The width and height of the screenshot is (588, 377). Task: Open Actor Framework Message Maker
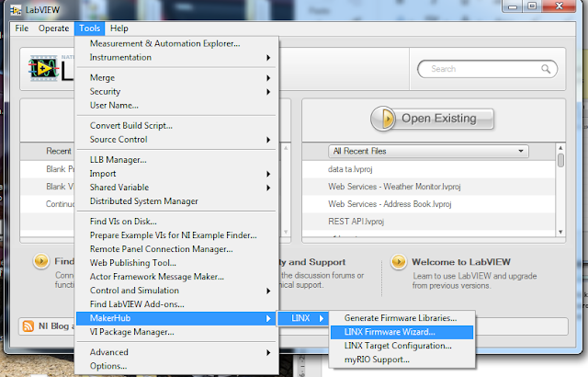point(176,277)
